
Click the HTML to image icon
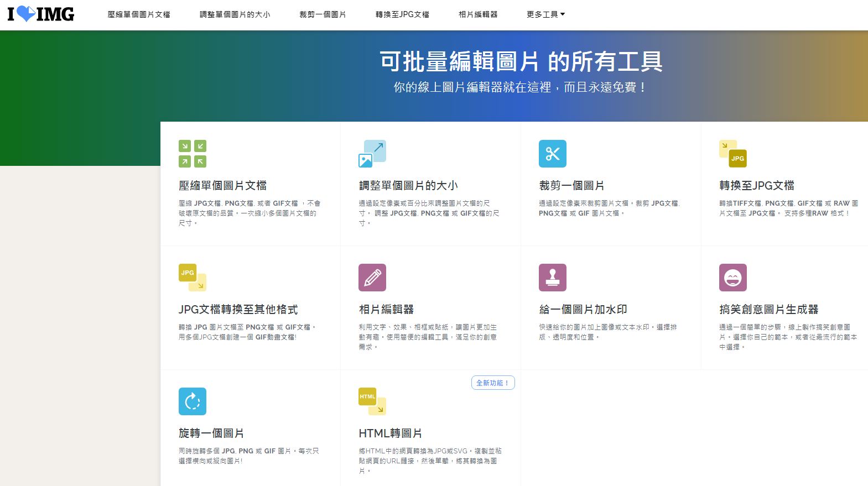tap(372, 401)
